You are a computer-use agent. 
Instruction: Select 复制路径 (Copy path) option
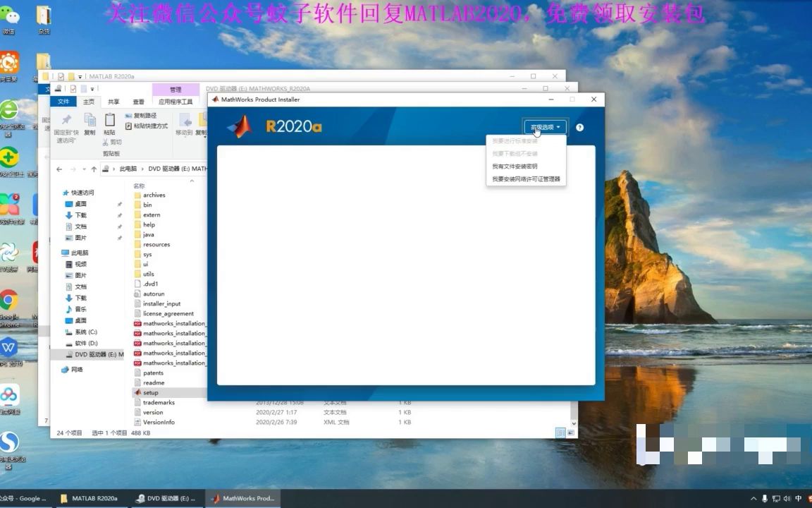(145, 115)
